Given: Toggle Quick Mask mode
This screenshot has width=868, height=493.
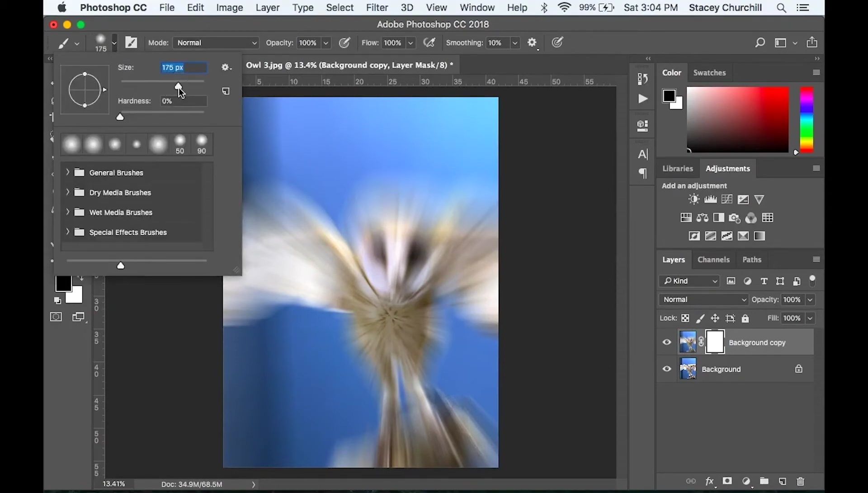Looking at the screenshot, I should pos(56,317).
